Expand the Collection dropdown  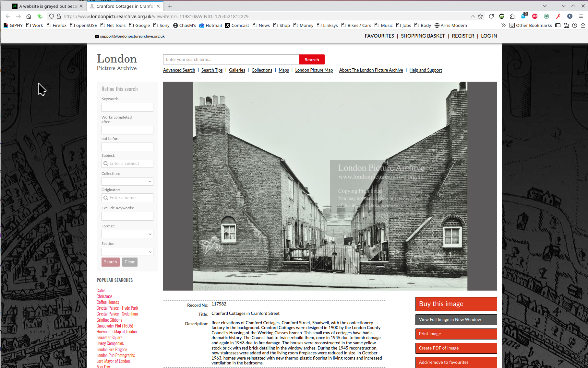click(x=127, y=182)
